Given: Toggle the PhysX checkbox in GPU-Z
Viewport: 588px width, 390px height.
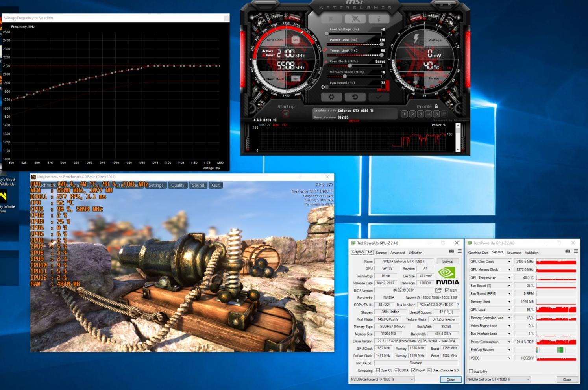Looking at the screenshot, I should click(x=413, y=370).
